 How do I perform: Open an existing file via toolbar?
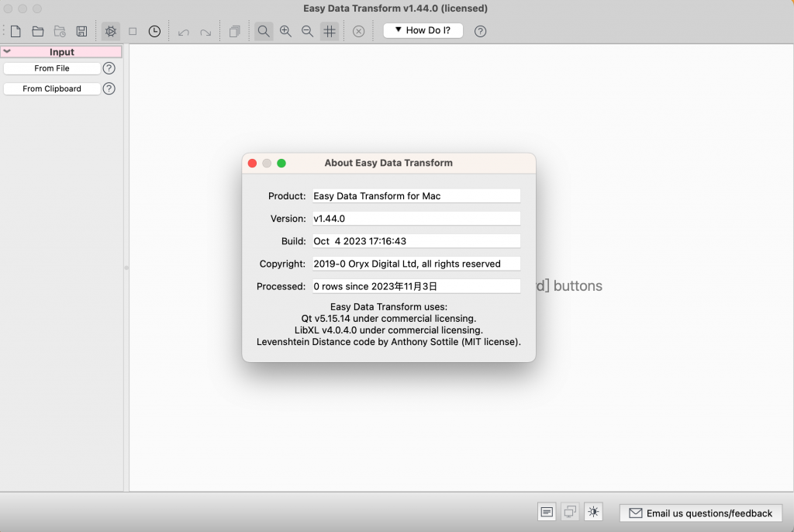click(37, 31)
